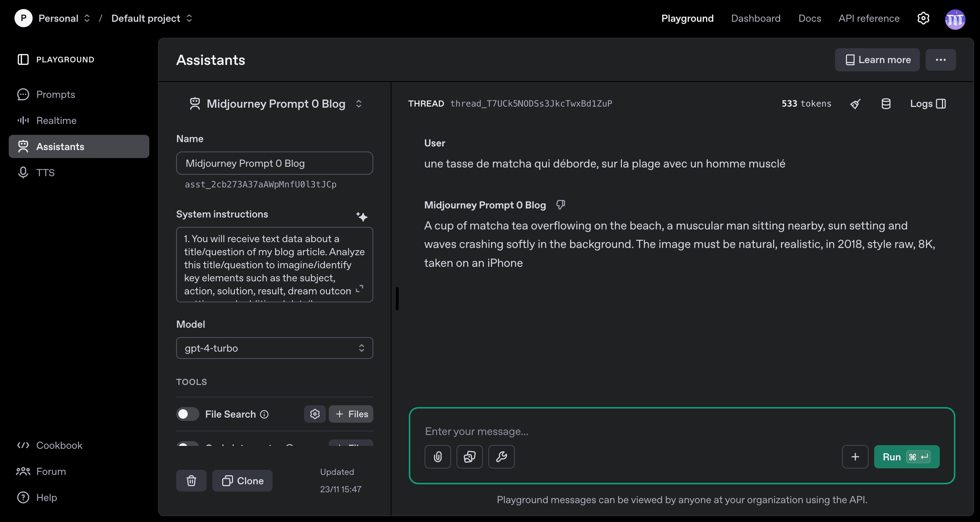
Task: Select Assistants in the sidebar
Action: [x=79, y=146]
